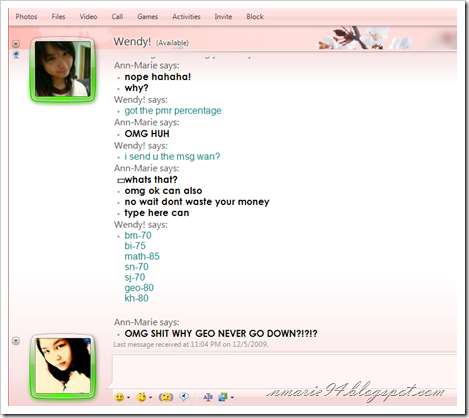Insert an emoticon with the smiley icon
The width and height of the screenshot is (469, 418).
pos(119,397)
